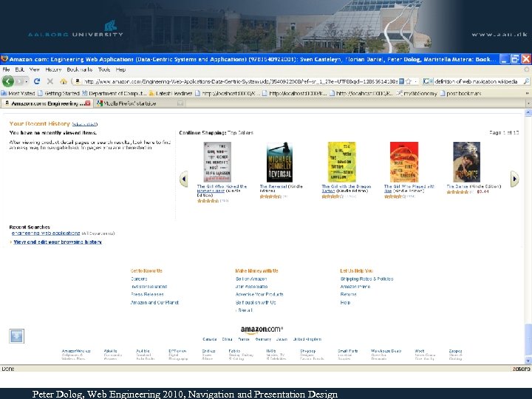Show more bookmarks via toolbar chevron
532x399 pixels.
click(x=528, y=93)
